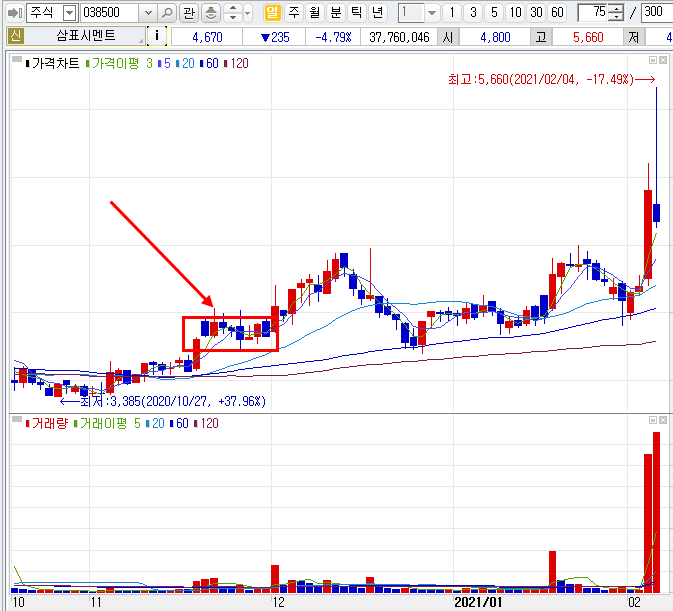Switch to 년 yearly chart period
The height and width of the screenshot is (611, 673).
tap(378, 13)
